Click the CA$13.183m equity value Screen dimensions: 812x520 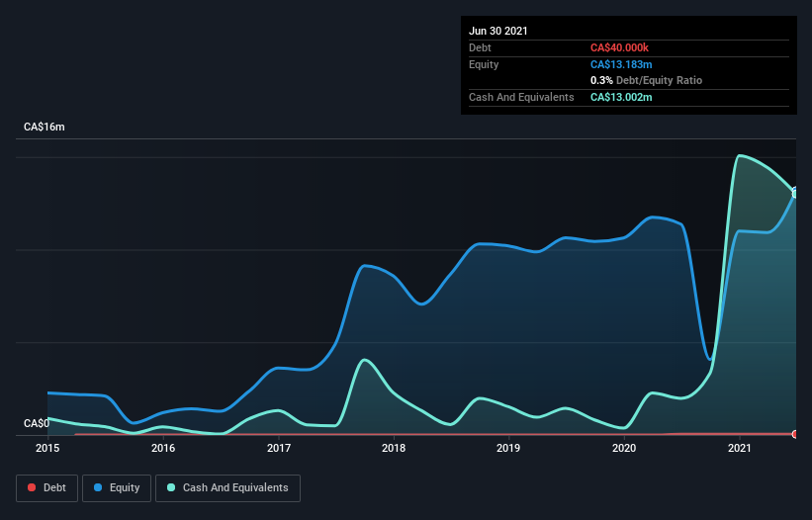[x=621, y=64]
